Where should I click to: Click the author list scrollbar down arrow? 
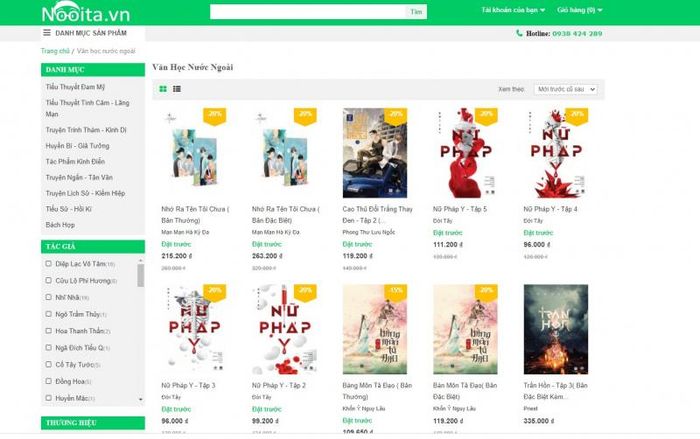pyautogui.click(x=141, y=399)
